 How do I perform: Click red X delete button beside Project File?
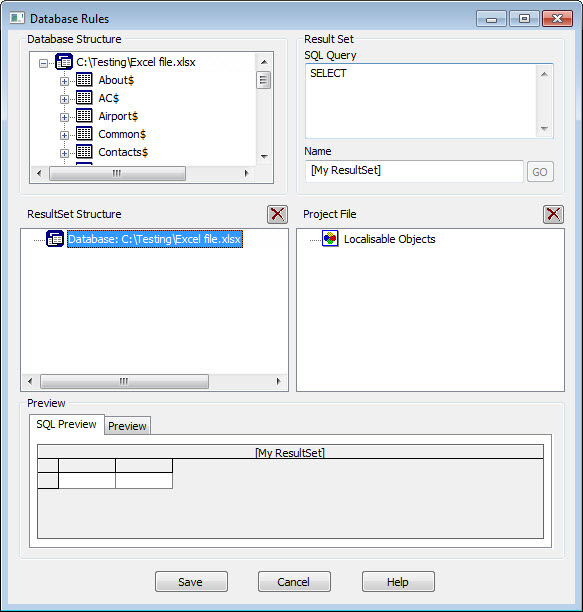tap(553, 214)
